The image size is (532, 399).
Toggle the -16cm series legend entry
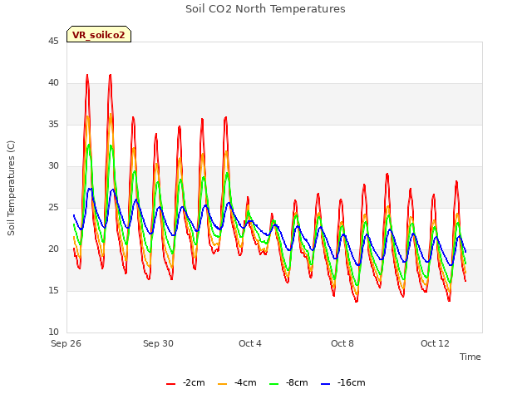(343, 383)
